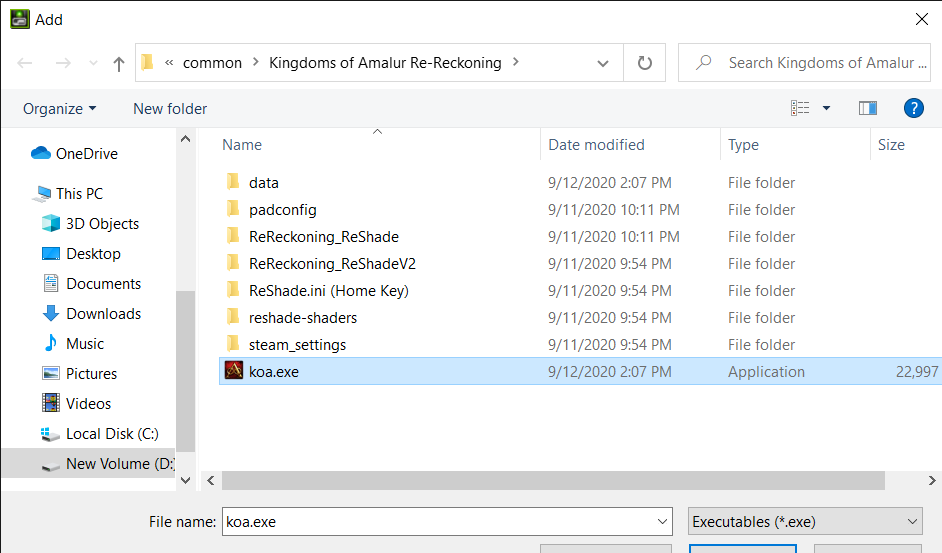
Task: Click 'reshade-shaders' folder name
Action: (303, 318)
